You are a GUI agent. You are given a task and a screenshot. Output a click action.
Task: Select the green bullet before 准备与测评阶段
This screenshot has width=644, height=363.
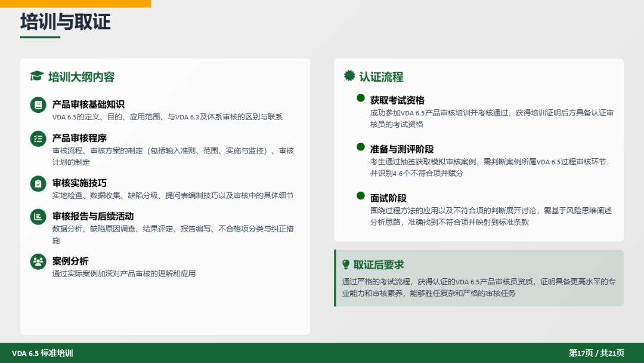(360, 147)
